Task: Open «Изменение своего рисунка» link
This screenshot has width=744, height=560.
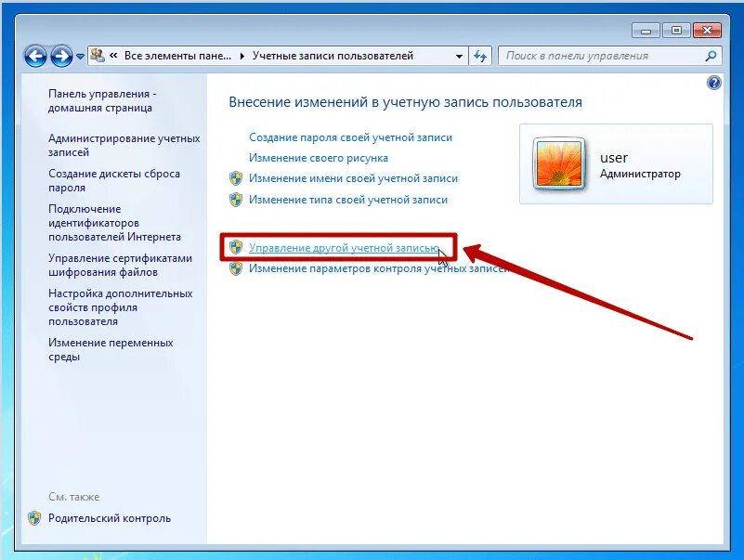Action: coord(319,158)
